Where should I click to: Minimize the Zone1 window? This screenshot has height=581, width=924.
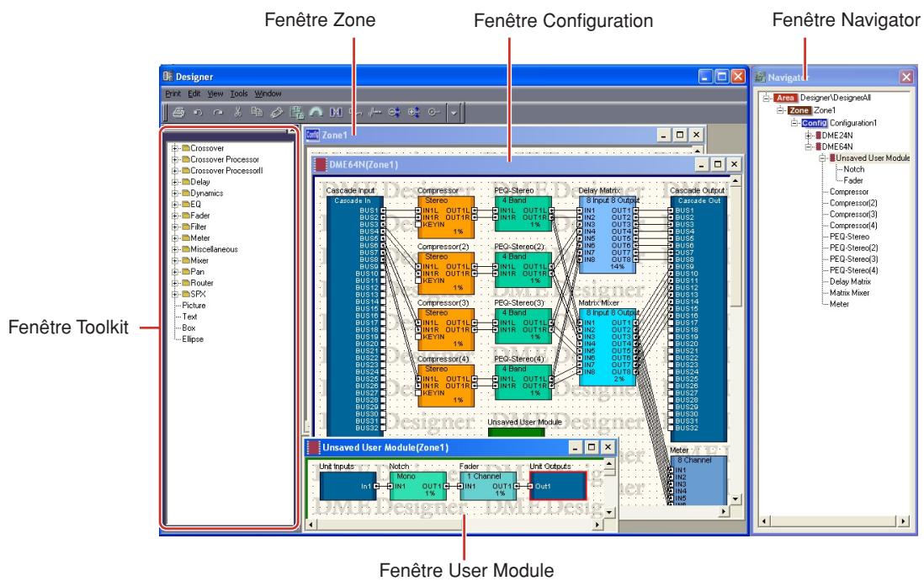coord(663,135)
